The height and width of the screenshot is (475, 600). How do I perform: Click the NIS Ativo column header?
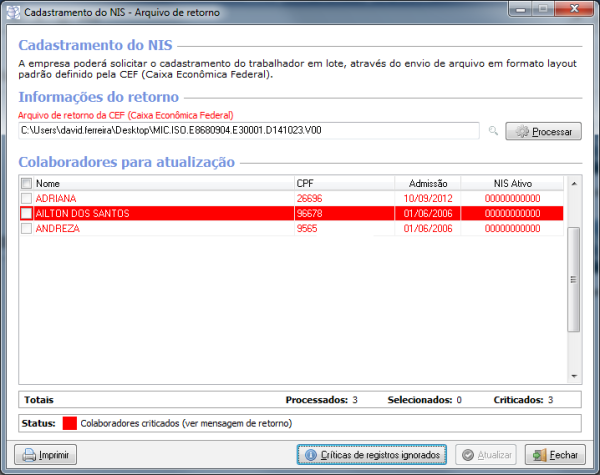[512, 184]
